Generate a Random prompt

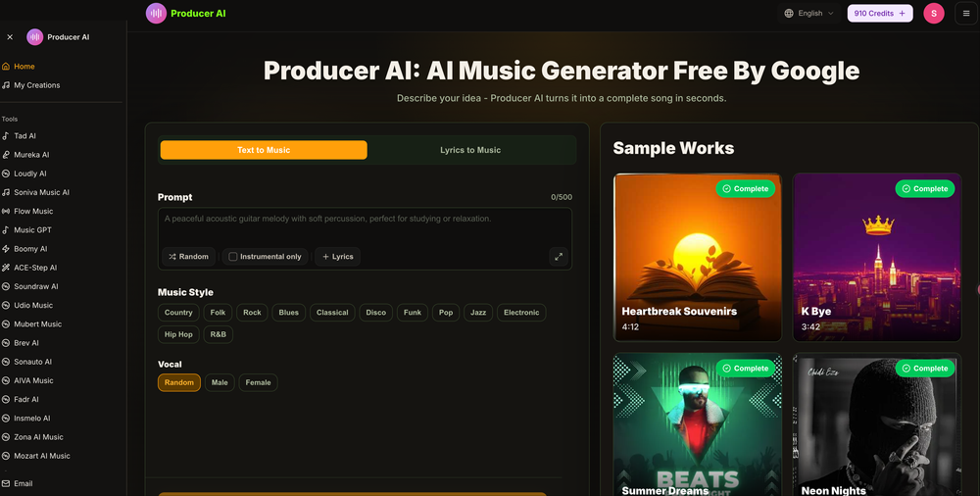(x=189, y=257)
